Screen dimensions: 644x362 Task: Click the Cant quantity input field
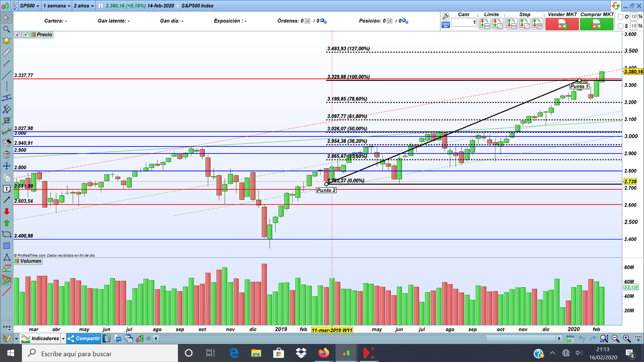coord(463,22)
